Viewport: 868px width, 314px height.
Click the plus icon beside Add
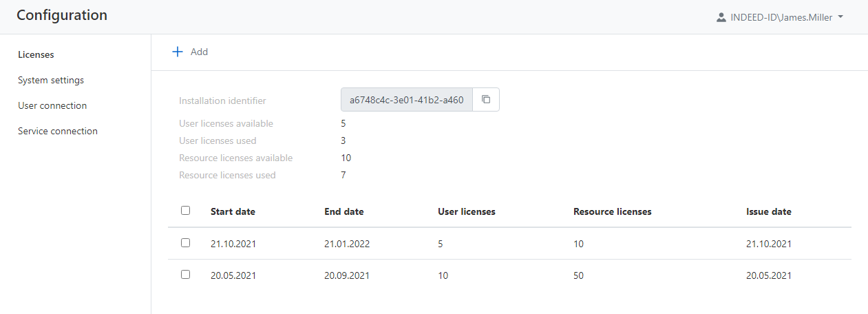pos(178,52)
